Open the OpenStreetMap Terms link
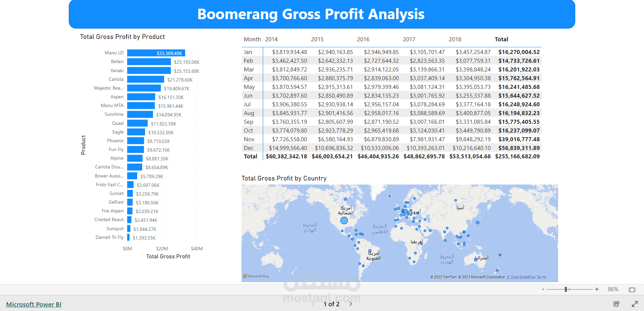This screenshot has height=311, width=644. click(x=527, y=277)
